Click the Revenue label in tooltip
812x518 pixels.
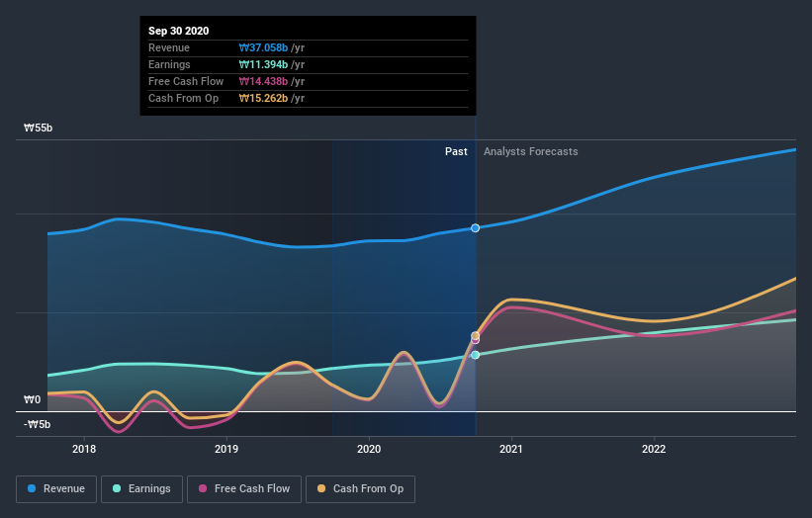[169, 47]
